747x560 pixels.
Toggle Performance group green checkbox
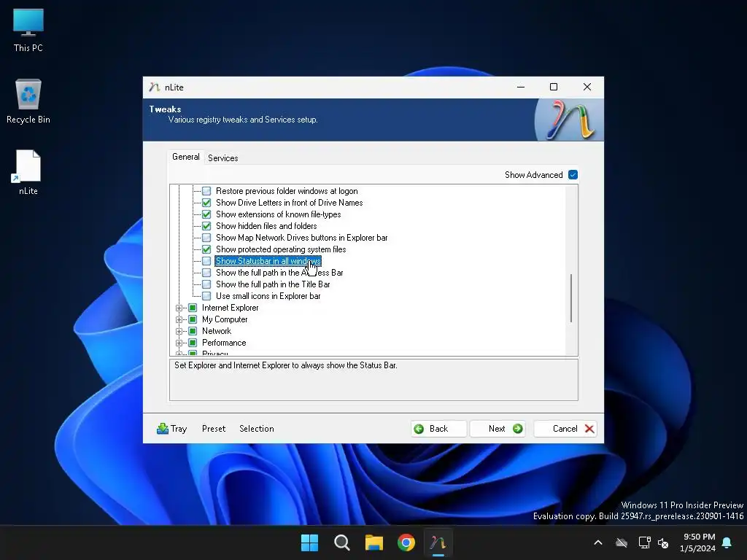193,343
